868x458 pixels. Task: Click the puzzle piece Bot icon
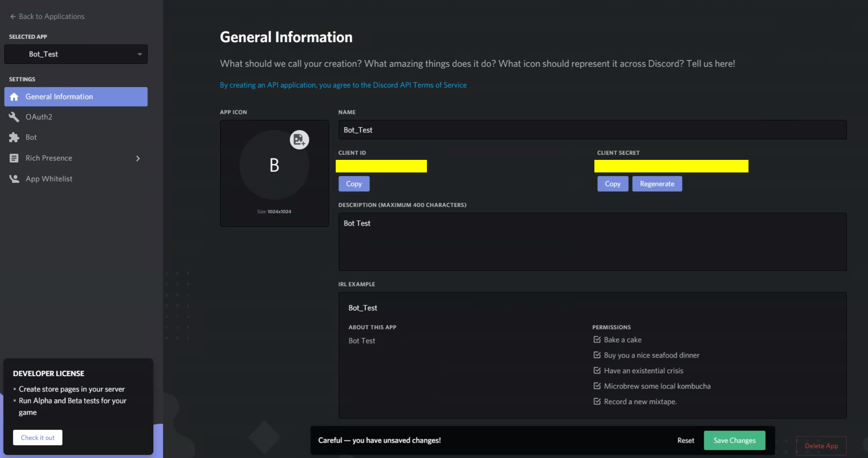click(x=14, y=137)
